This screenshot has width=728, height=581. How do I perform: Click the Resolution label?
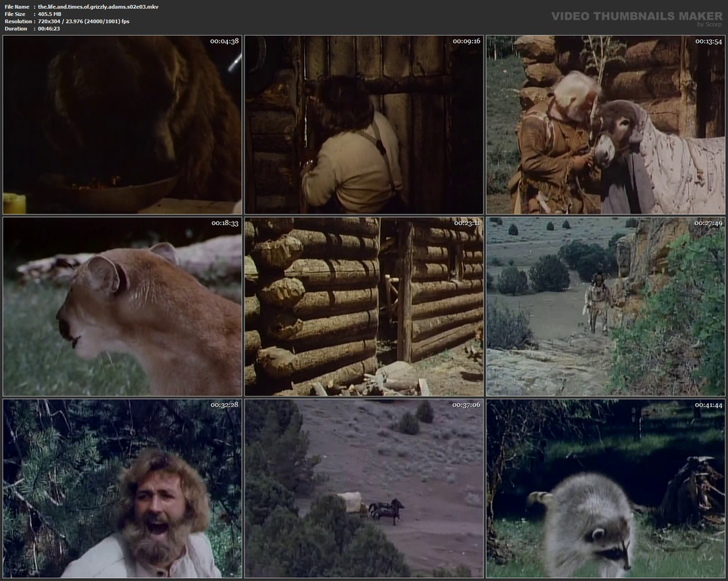point(18,21)
